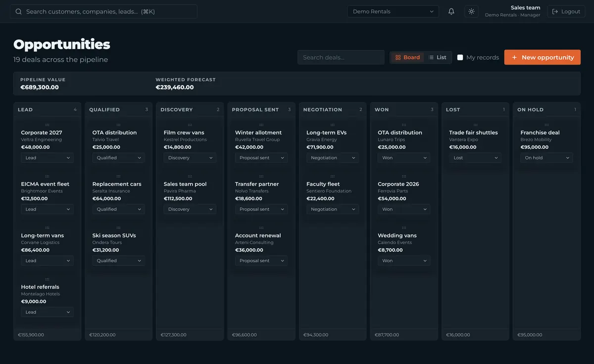The image size is (594, 364).
Task: Click the Brightmoor Events company name
Action: [x=42, y=191]
